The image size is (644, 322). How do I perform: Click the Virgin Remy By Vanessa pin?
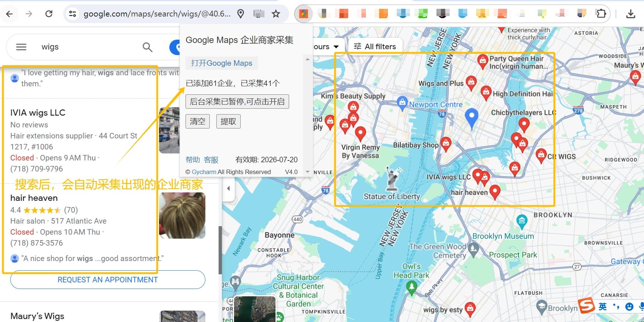[360, 133]
